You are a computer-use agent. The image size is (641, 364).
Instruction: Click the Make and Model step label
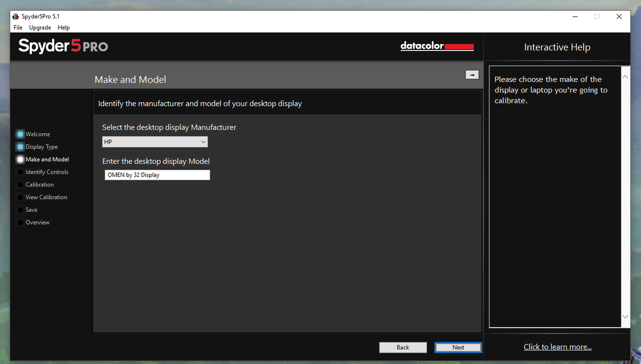coord(47,159)
